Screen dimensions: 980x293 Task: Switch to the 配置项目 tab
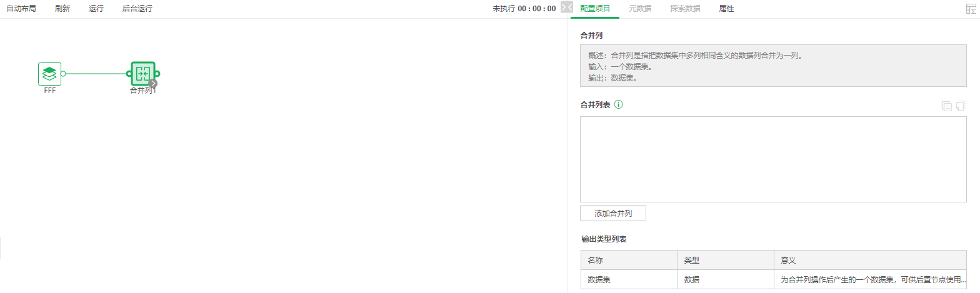[595, 9]
